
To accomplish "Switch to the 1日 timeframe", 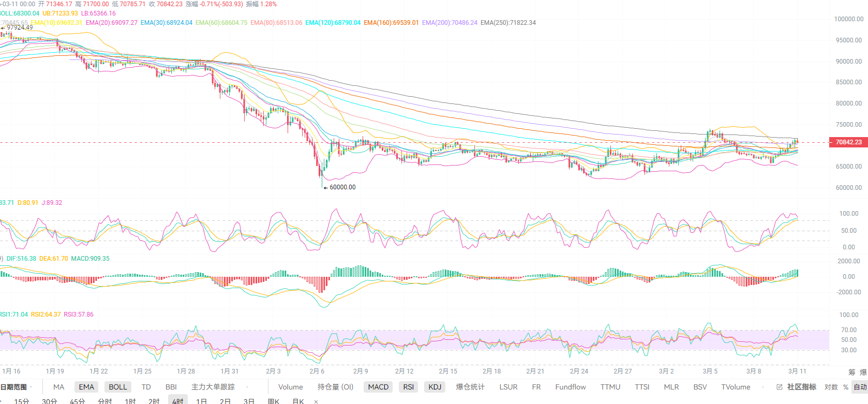I will click(201, 401).
